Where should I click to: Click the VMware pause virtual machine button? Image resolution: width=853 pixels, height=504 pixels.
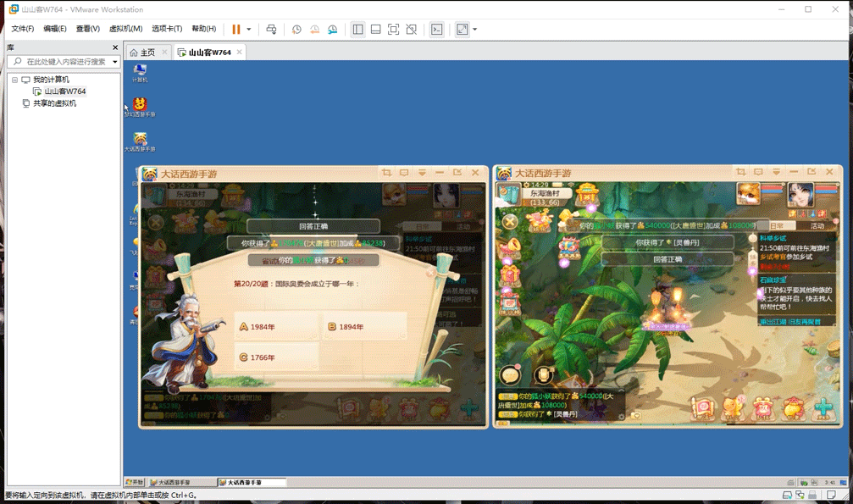(x=236, y=30)
